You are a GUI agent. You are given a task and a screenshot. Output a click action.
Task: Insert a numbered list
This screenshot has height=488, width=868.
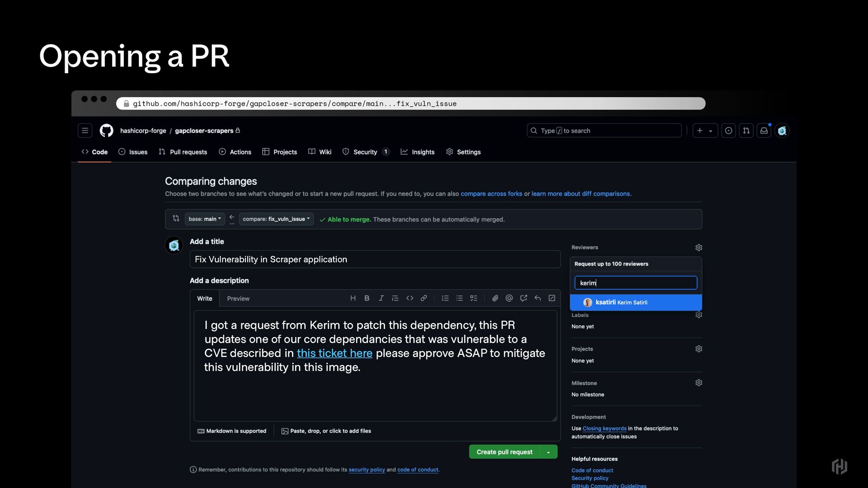pos(445,298)
